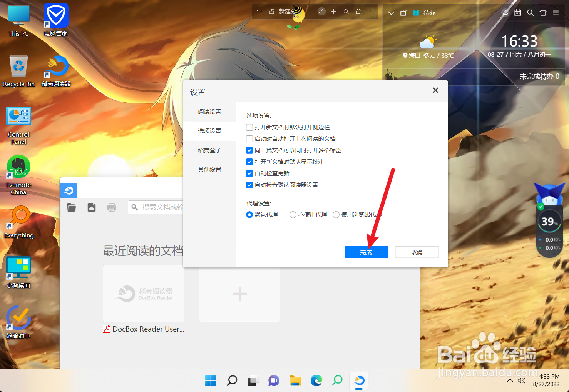Show hidden icons chevron in system tray
Viewport: 569px width, 392px height.
click(510, 380)
